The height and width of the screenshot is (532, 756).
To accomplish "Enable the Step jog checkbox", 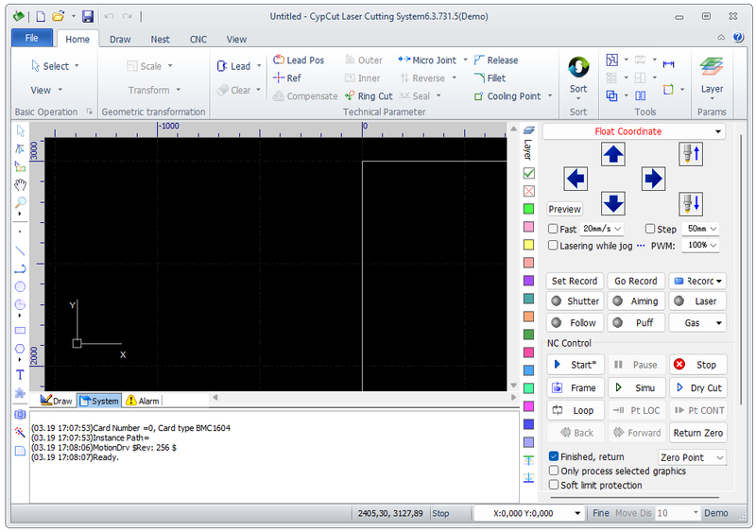I will [x=650, y=229].
